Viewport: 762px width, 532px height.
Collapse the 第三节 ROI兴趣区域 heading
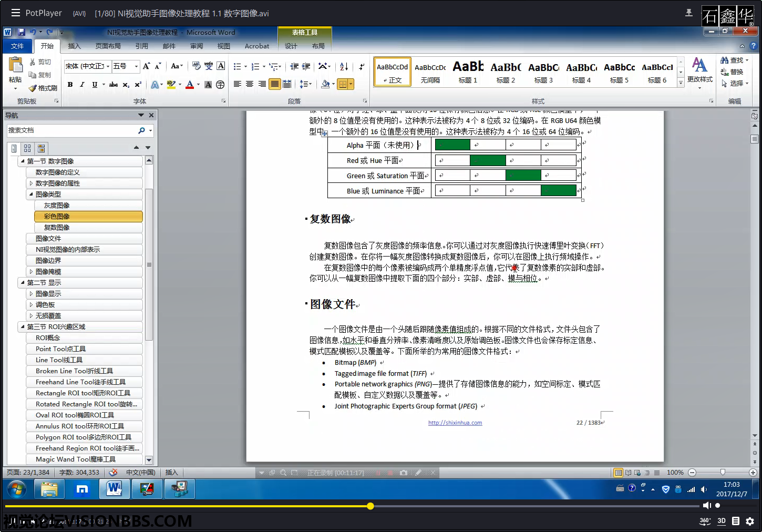(x=23, y=326)
